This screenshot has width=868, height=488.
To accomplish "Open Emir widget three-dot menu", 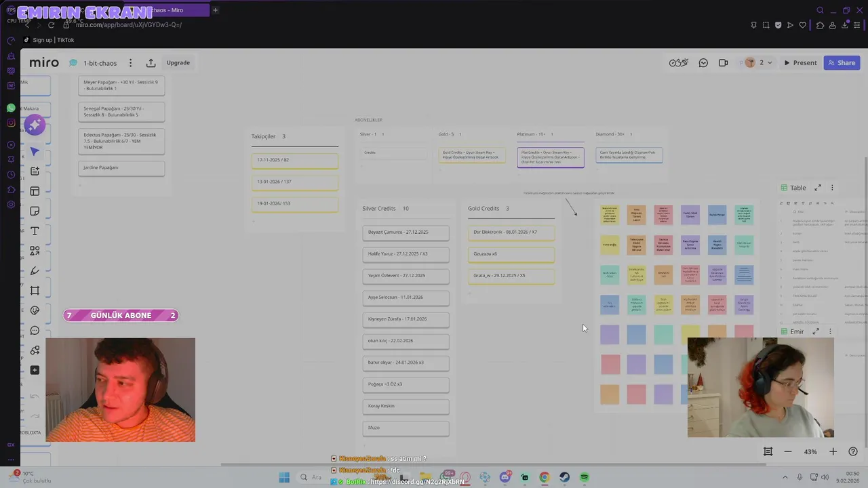I will pos(830,331).
